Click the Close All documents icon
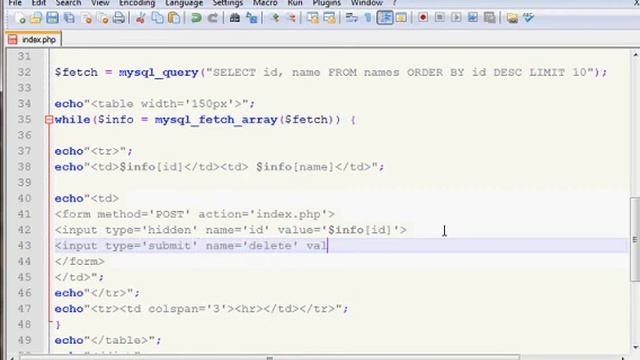 click(103, 18)
